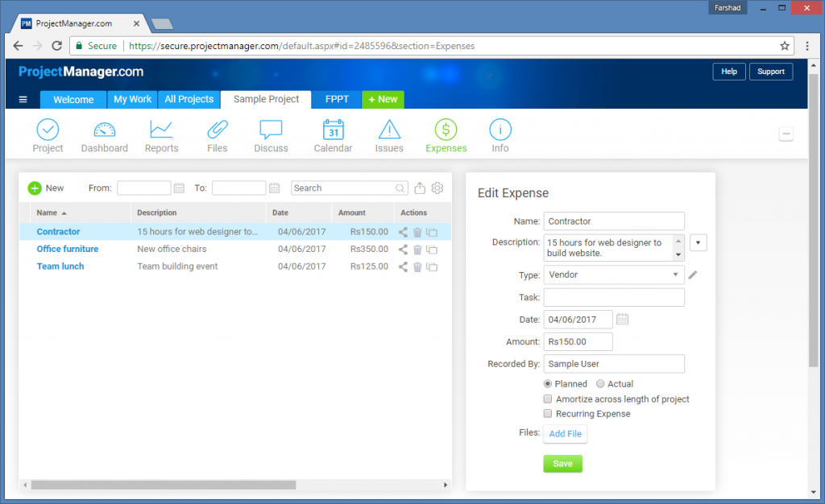The width and height of the screenshot is (825, 504).
Task: Switch to the Calendar view
Action: click(333, 134)
